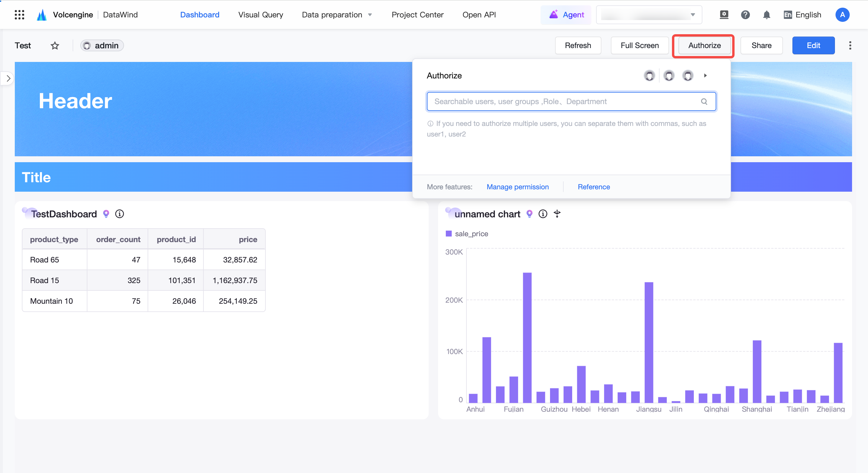868x473 pixels.
Task: Open the TestDashboard insight lightbulb icon
Action: point(106,214)
